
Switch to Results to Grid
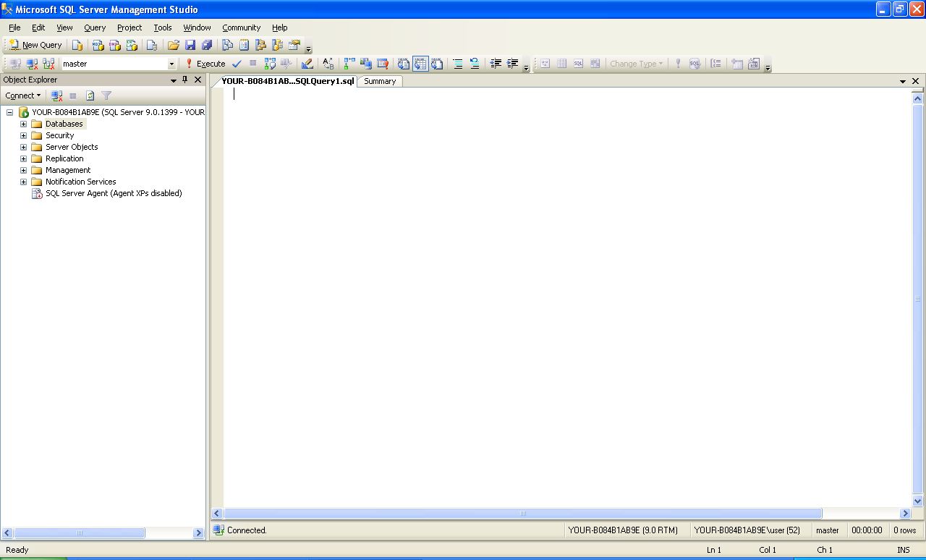point(420,64)
